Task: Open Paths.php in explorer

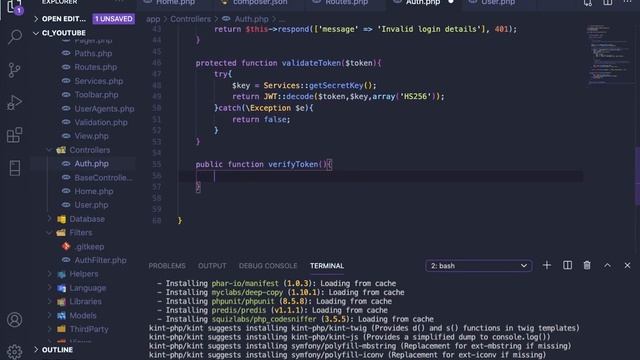Action: point(93,53)
